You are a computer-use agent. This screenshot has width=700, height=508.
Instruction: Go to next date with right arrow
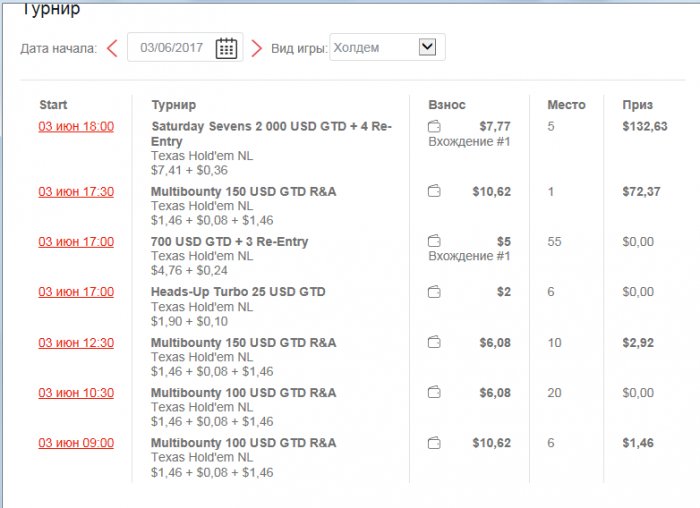[x=257, y=48]
